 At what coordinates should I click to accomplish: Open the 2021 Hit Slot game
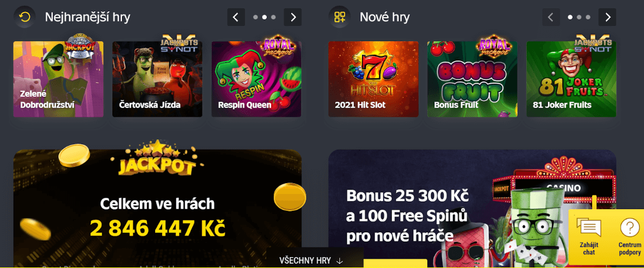[373, 79]
